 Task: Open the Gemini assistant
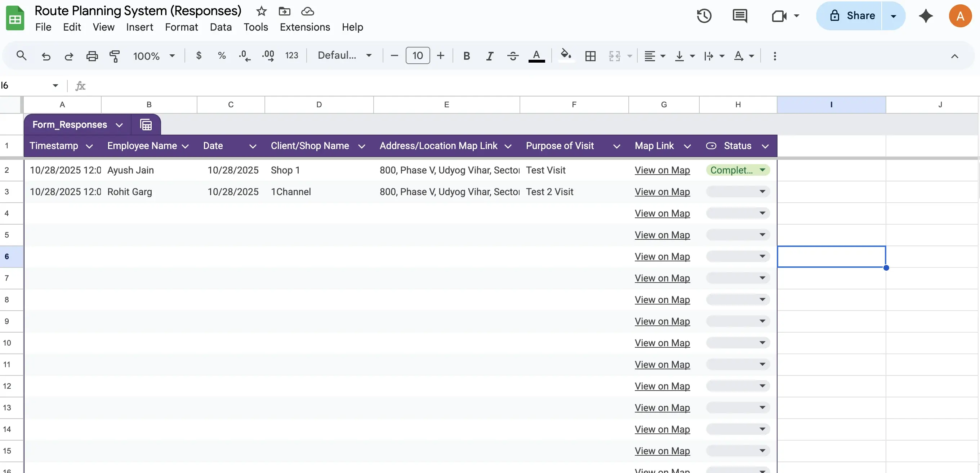[x=926, y=16]
